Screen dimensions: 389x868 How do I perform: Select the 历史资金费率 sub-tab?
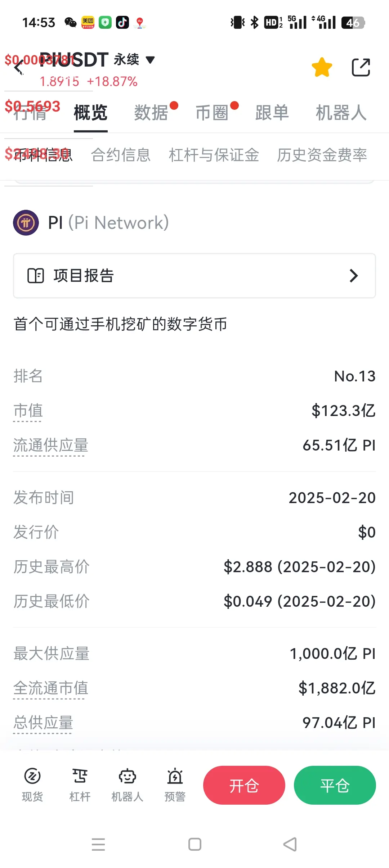(322, 155)
